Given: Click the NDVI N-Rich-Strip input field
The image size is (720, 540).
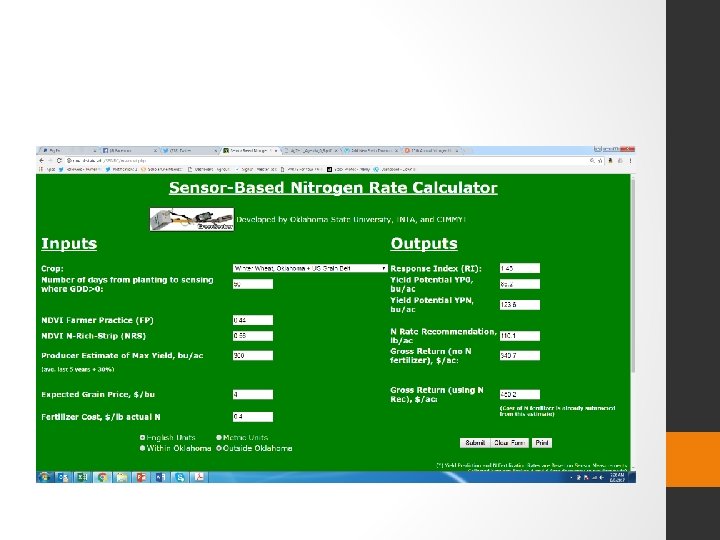Looking at the screenshot, I should [x=253, y=336].
